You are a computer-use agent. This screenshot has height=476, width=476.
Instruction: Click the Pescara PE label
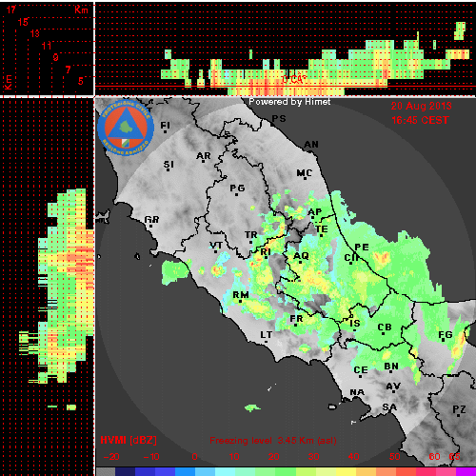point(362,247)
